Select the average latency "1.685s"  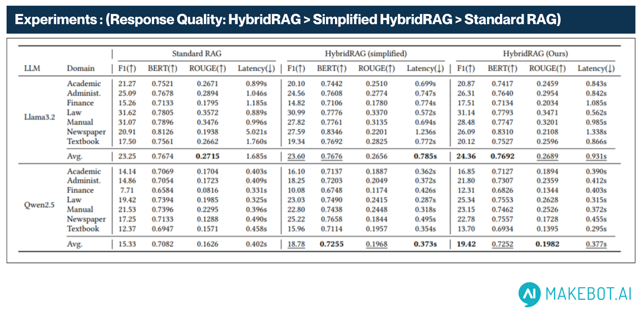(x=256, y=156)
